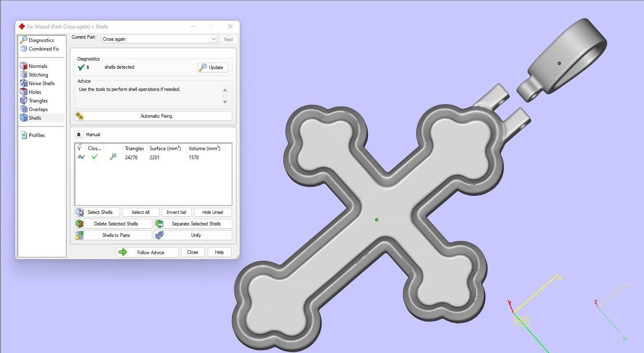This screenshot has height=353, width=644.
Task: Select Noise Shells in sidebar
Action: point(42,84)
